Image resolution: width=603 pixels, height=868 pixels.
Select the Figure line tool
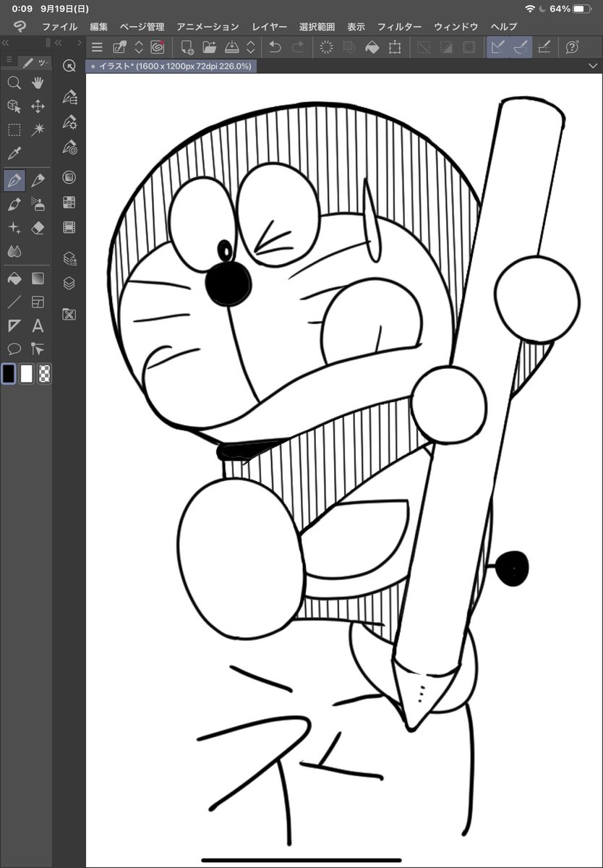[x=14, y=302]
